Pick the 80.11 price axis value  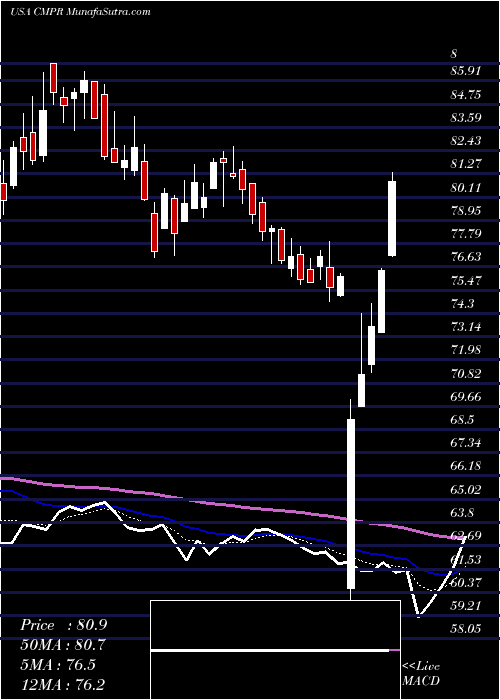click(466, 188)
